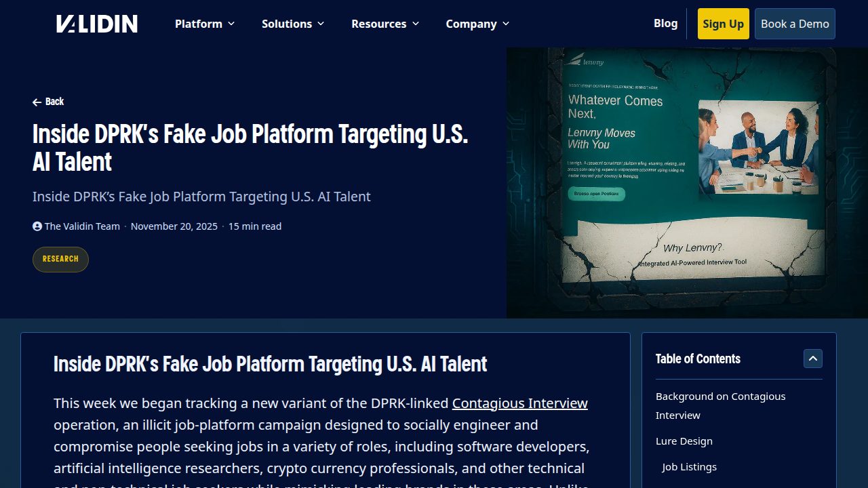Click the RESEARCH tag badge
Image resolution: width=868 pixels, height=488 pixels.
click(x=60, y=259)
